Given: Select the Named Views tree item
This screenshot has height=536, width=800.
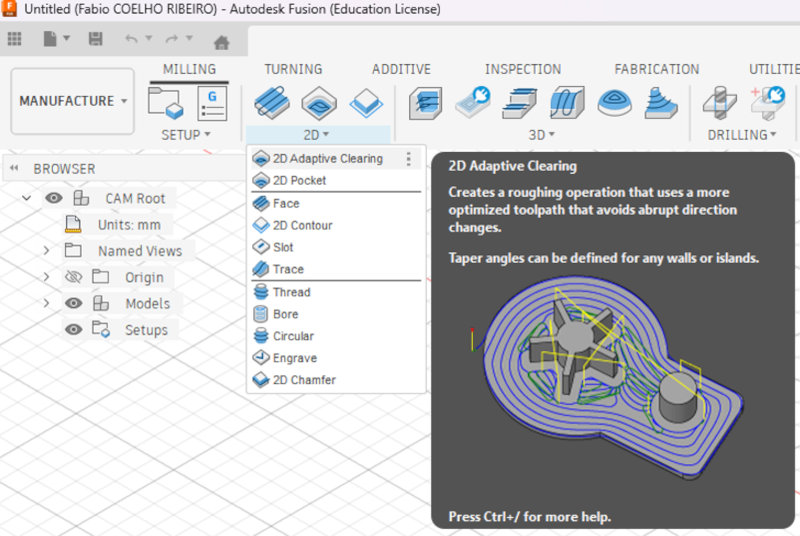Looking at the screenshot, I should point(140,251).
